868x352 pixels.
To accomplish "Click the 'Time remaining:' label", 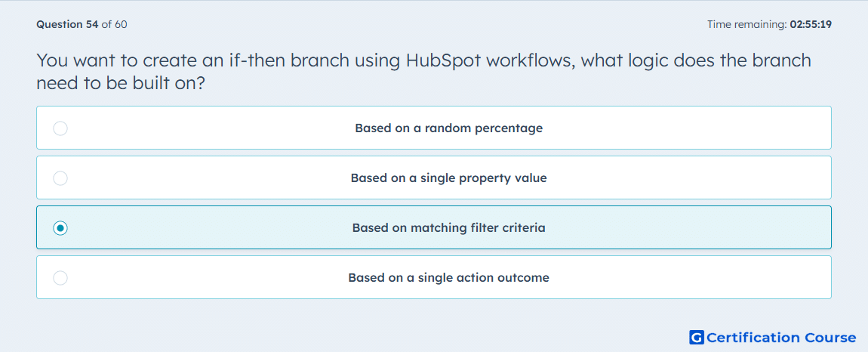I will 747,24.
